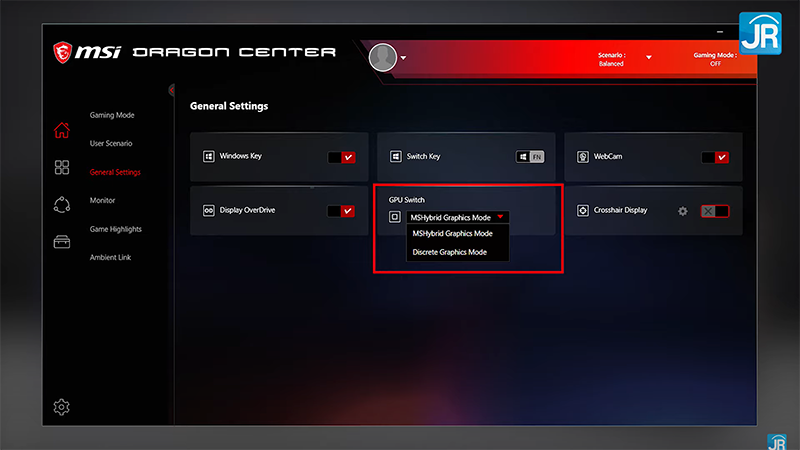The height and width of the screenshot is (450, 800).
Task: Click the Crosshair Display label
Action: tap(620, 210)
